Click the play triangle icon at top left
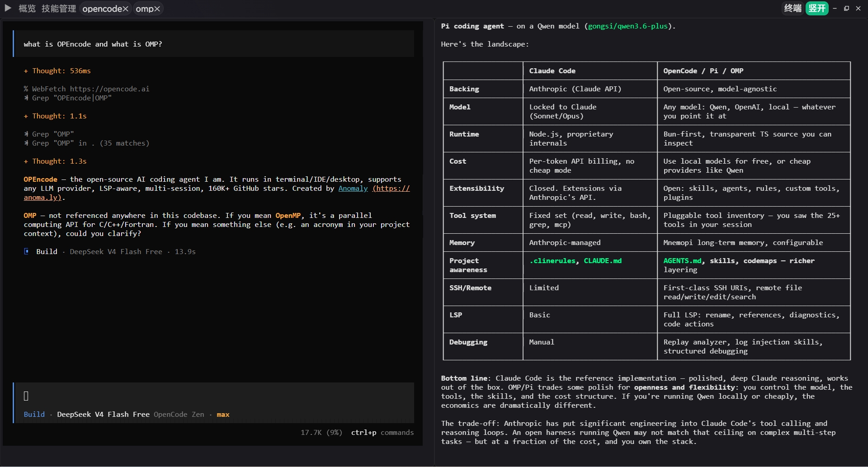Screen dimensions: 868x467 pyautogui.click(x=8, y=8)
